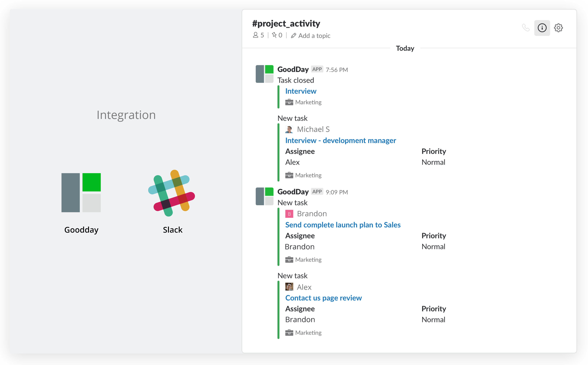This screenshot has width=588, height=365.
Task: Click the #project_activity channel title
Action: 286,24
